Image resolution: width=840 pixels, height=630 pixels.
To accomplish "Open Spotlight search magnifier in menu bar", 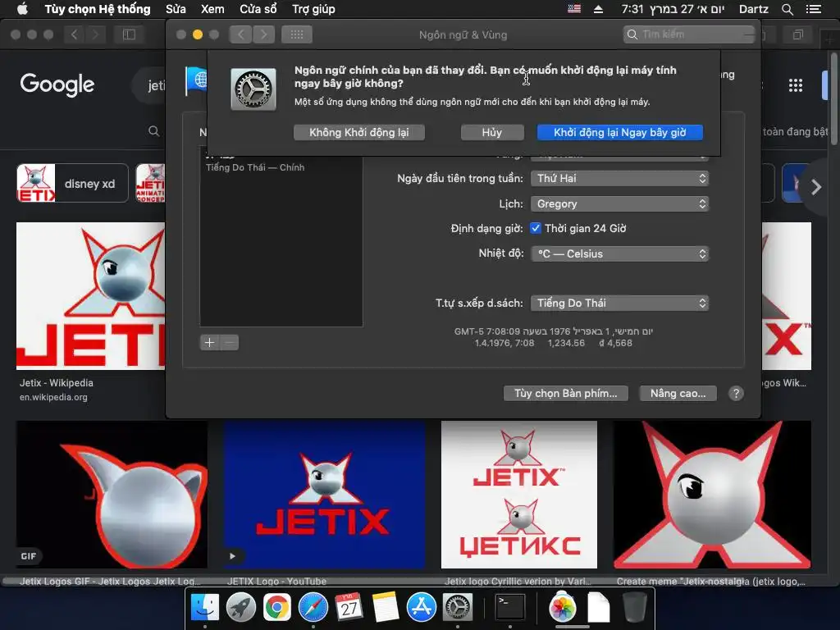I will pyautogui.click(x=787, y=9).
